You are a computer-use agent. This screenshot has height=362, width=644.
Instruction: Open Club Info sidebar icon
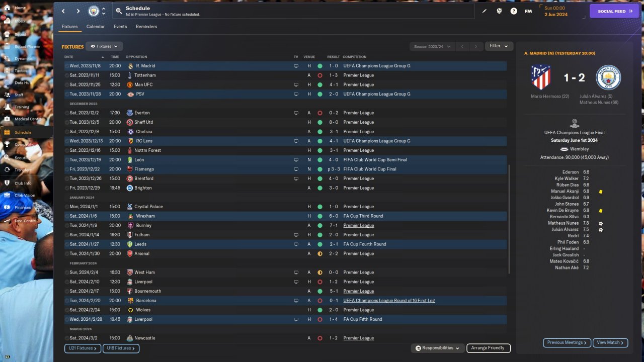8,183
